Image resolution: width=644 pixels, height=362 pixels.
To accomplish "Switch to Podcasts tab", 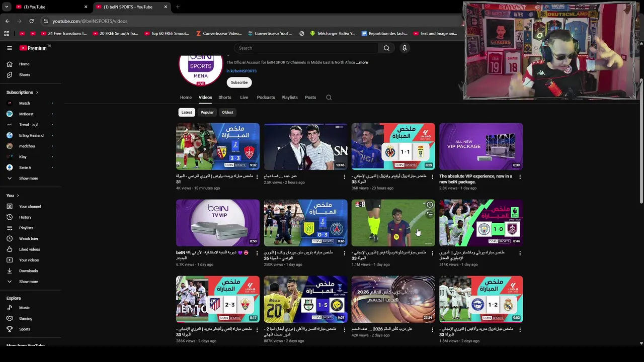I will tap(266, 97).
